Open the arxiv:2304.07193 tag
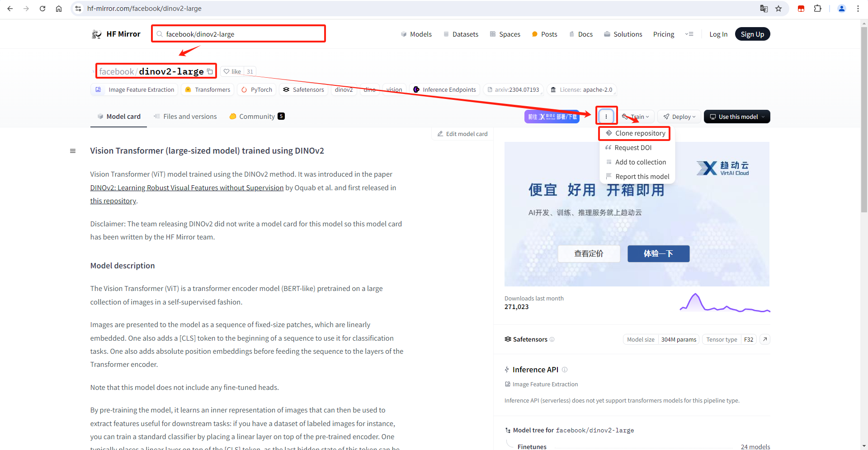This screenshot has width=868, height=450. (513, 90)
